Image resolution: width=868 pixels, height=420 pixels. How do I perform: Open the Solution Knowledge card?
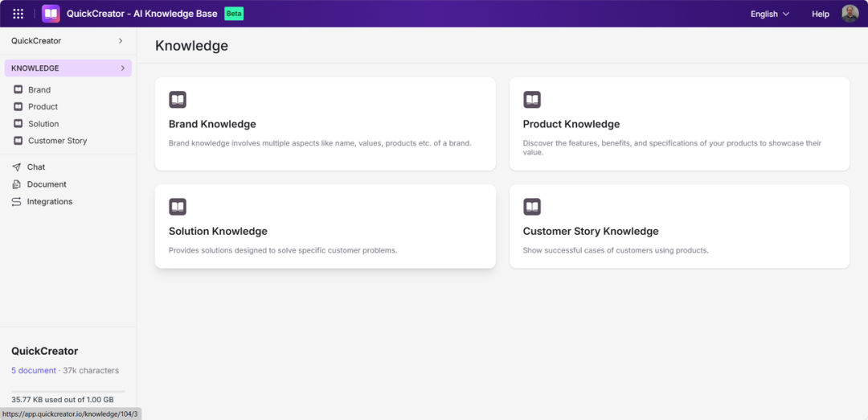[325, 227]
